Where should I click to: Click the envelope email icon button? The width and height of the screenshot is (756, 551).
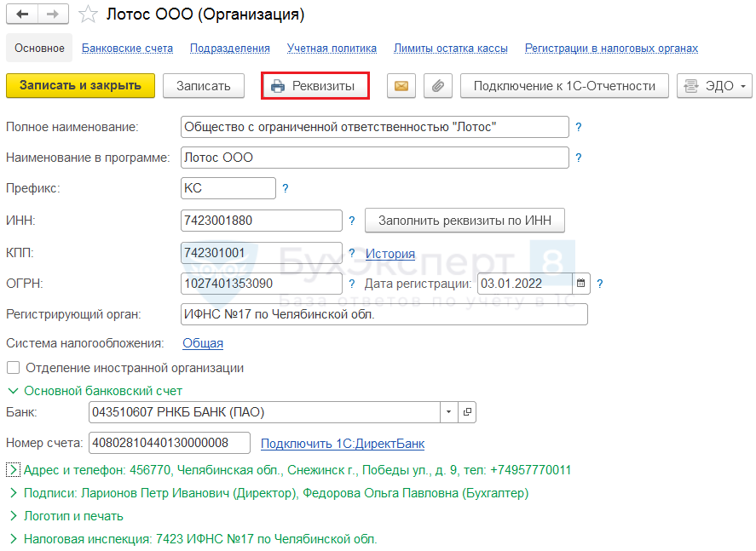(x=401, y=86)
